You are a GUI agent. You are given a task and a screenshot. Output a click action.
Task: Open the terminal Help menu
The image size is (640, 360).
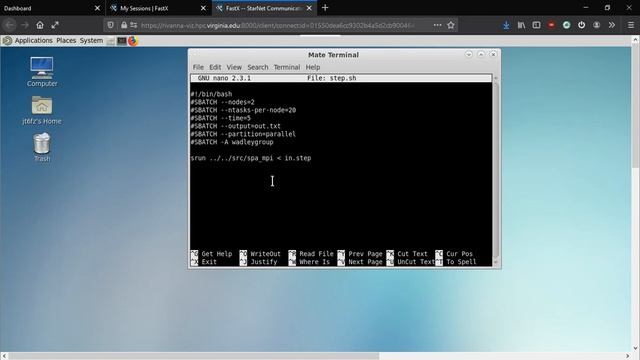point(313,67)
